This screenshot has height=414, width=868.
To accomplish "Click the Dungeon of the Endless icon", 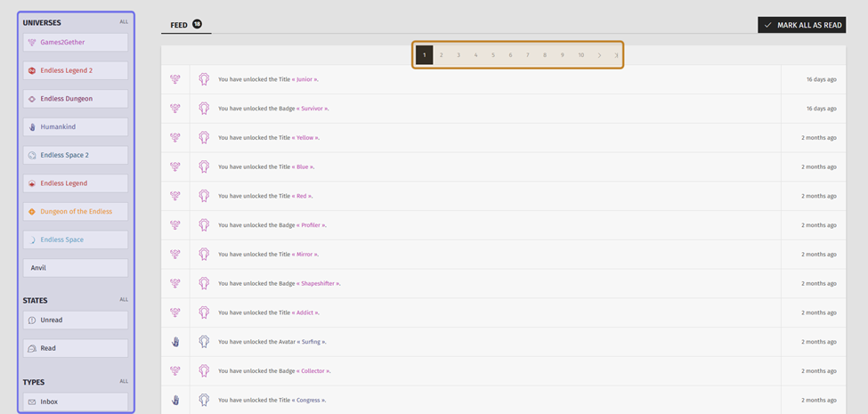I will 32,212.
